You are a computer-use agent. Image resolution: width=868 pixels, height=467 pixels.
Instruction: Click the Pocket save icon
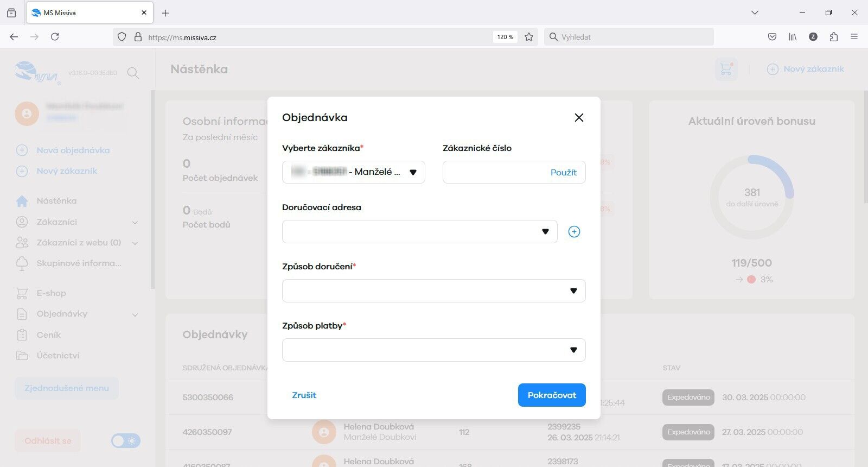pos(772,37)
